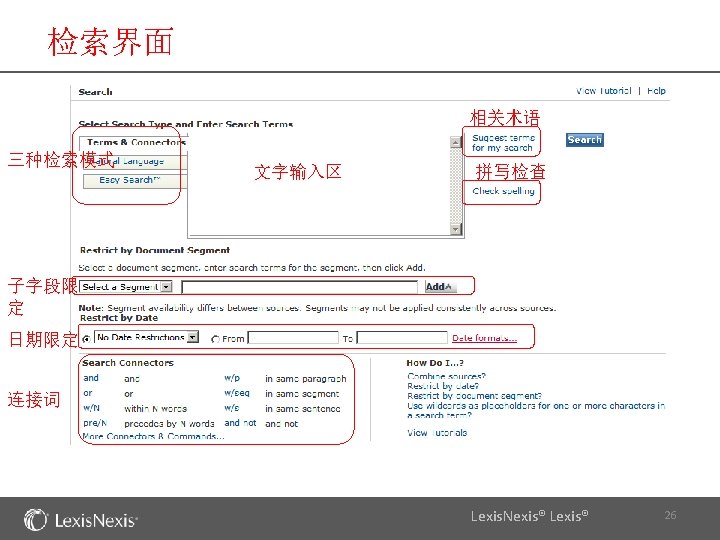Click the text area scroll up arrow
The width and height of the screenshot is (720, 540).
pyautogui.click(x=456, y=142)
